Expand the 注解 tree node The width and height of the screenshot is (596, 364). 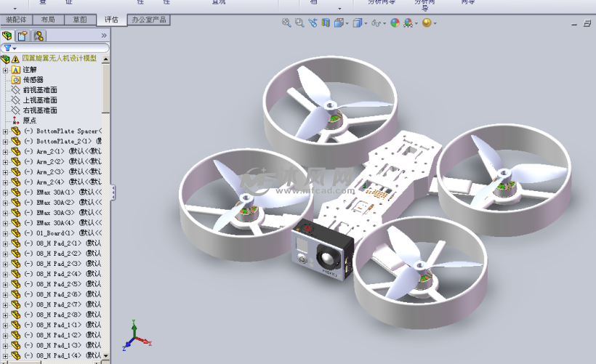(5, 70)
